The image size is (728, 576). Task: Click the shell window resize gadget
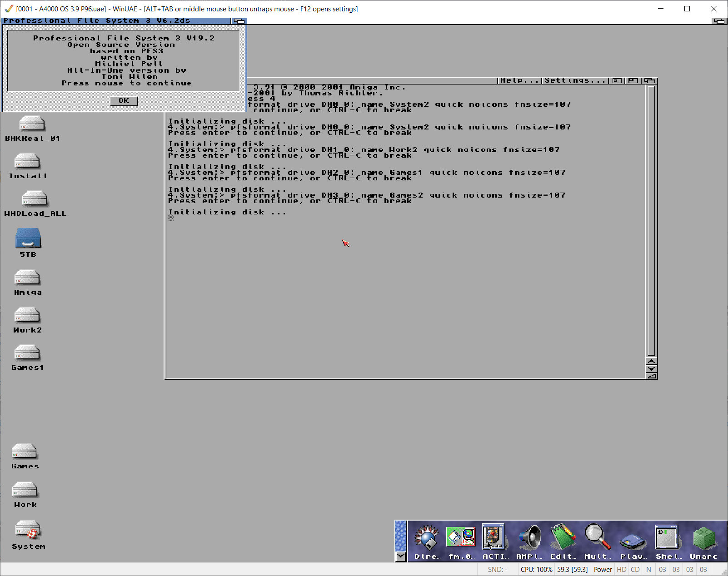coord(651,376)
